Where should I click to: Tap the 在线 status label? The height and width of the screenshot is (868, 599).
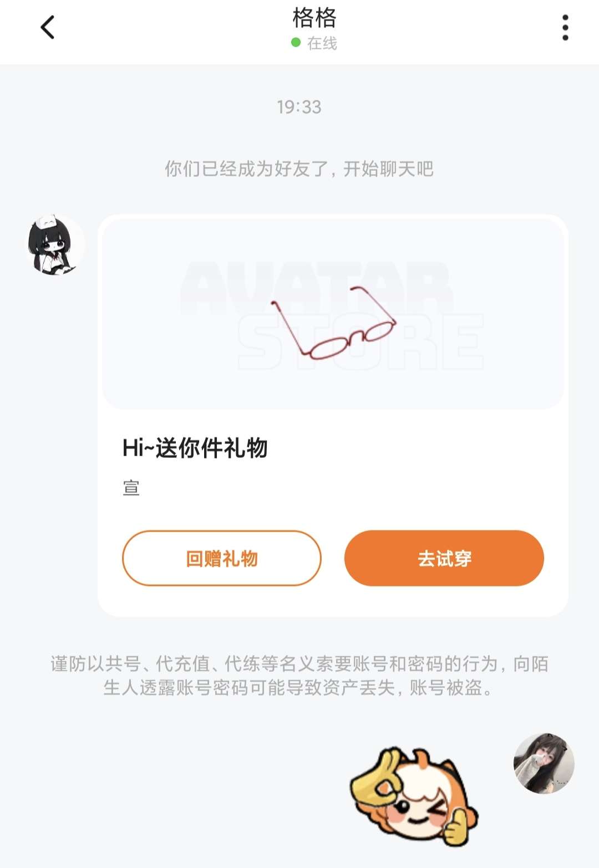tap(322, 43)
